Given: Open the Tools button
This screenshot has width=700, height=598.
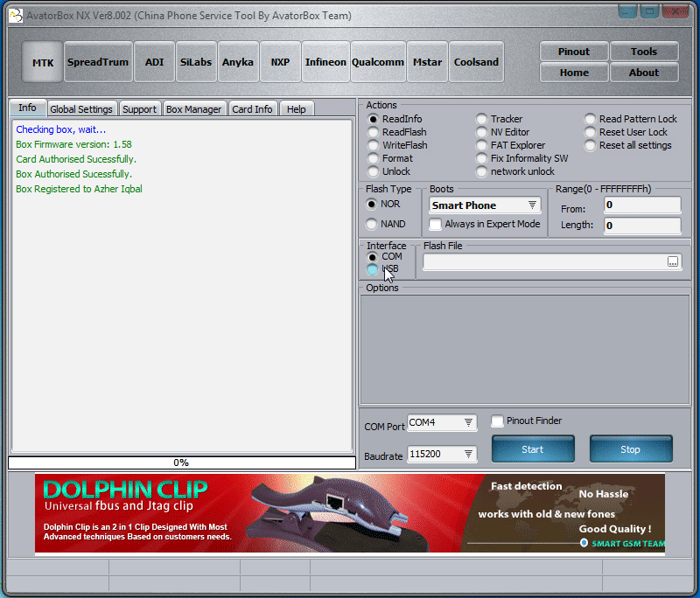Looking at the screenshot, I should click(x=644, y=52).
